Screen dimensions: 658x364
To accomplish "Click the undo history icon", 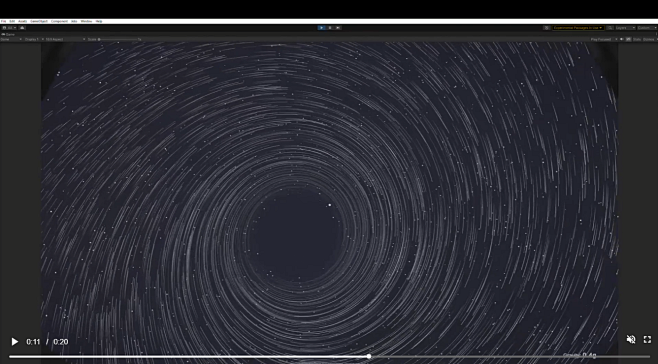I will [x=546, y=28].
